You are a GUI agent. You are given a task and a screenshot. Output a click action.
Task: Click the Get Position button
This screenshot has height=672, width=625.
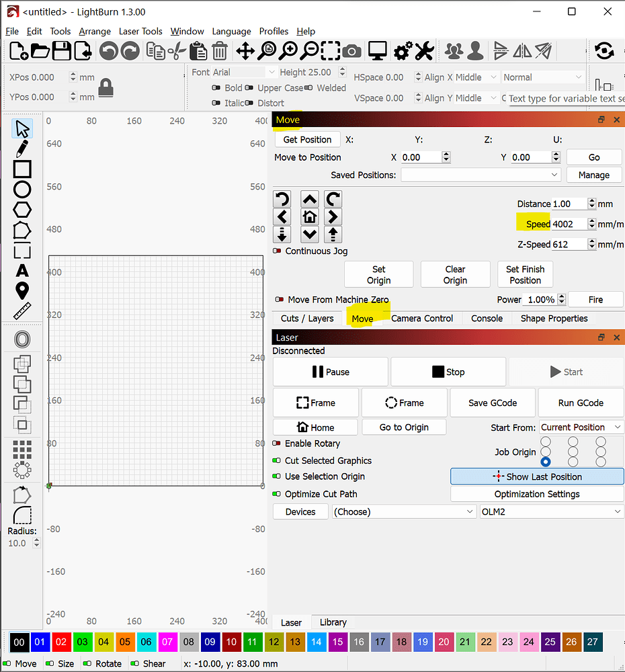(x=307, y=139)
